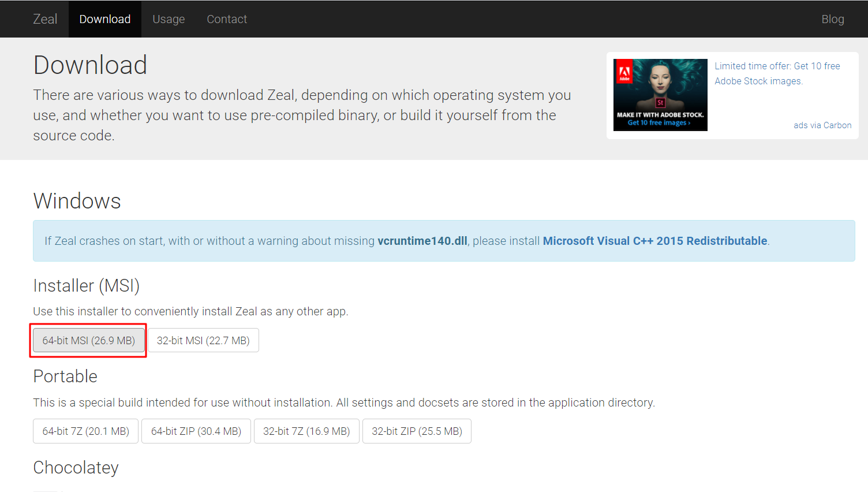Go to the Blog link
This screenshot has height=492, width=868.
click(x=833, y=19)
